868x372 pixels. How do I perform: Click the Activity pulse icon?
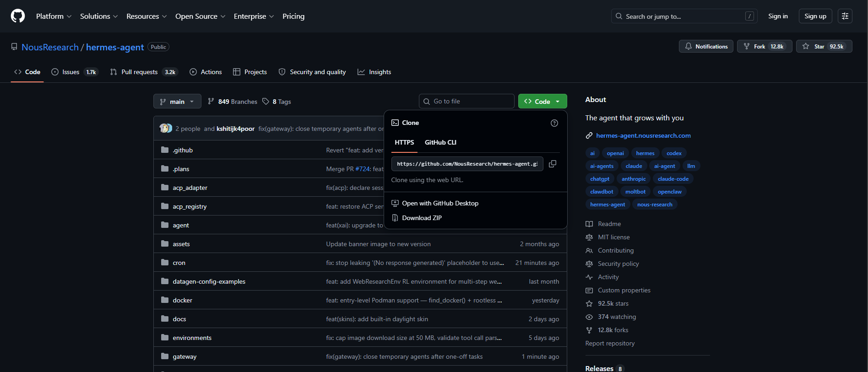[x=589, y=277]
